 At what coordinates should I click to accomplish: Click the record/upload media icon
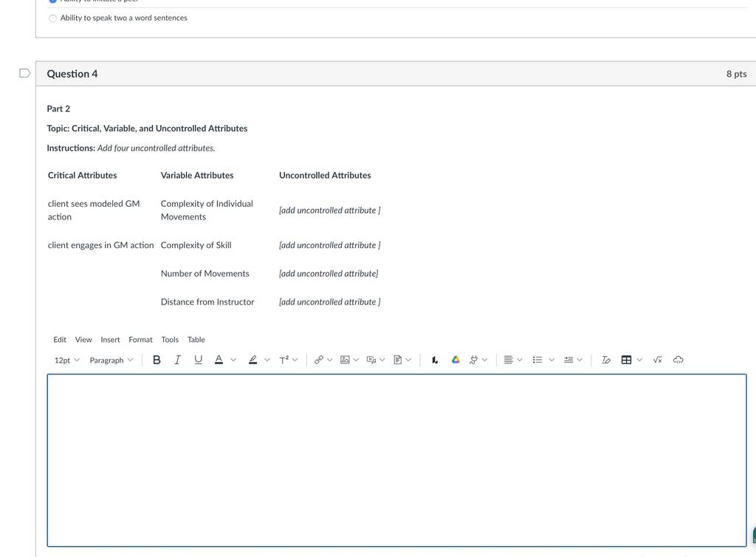371,360
